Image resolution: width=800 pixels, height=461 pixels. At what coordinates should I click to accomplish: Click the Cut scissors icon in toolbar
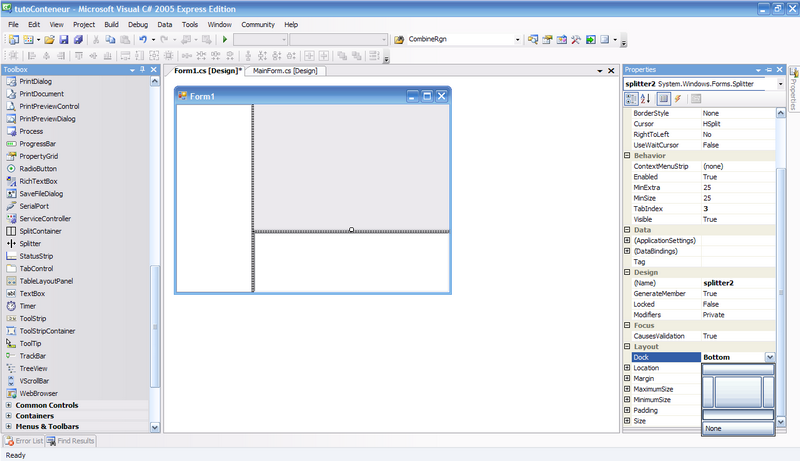pyautogui.click(x=96, y=40)
